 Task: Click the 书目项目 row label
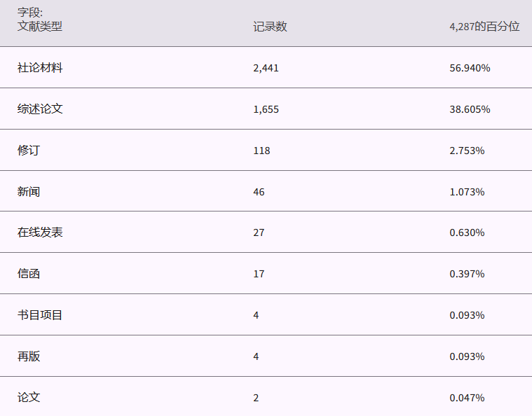coord(40,315)
